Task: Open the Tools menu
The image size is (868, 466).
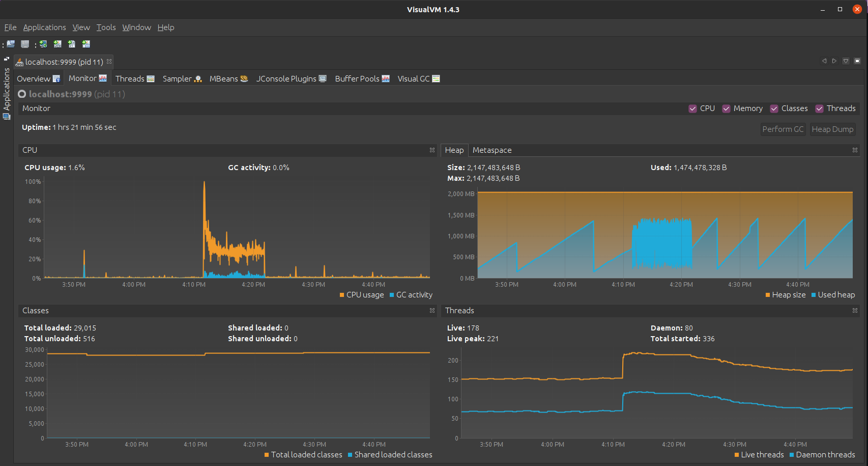Action: [x=106, y=27]
